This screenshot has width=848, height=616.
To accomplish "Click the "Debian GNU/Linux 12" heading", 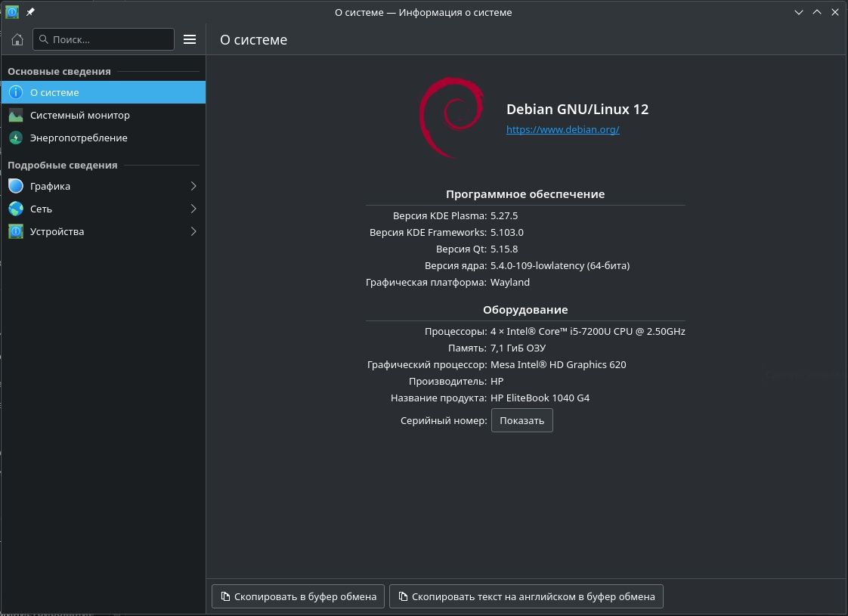I will pyautogui.click(x=577, y=110).
